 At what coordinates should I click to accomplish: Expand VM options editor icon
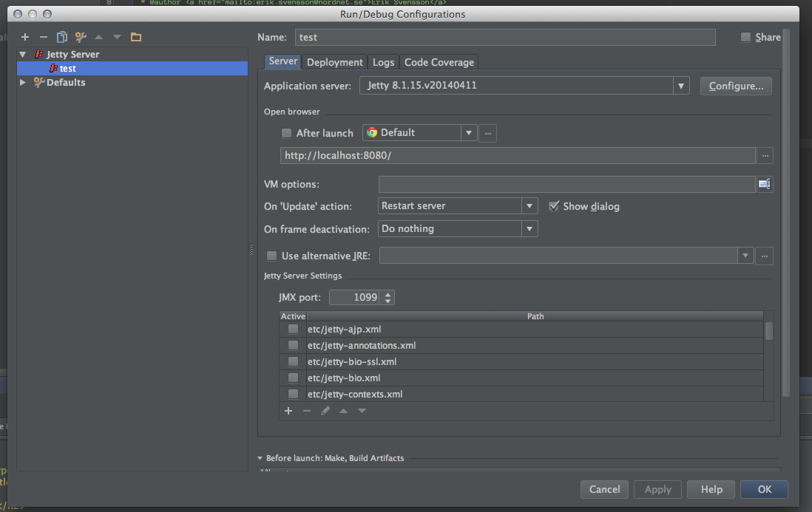tap(765, 184)
